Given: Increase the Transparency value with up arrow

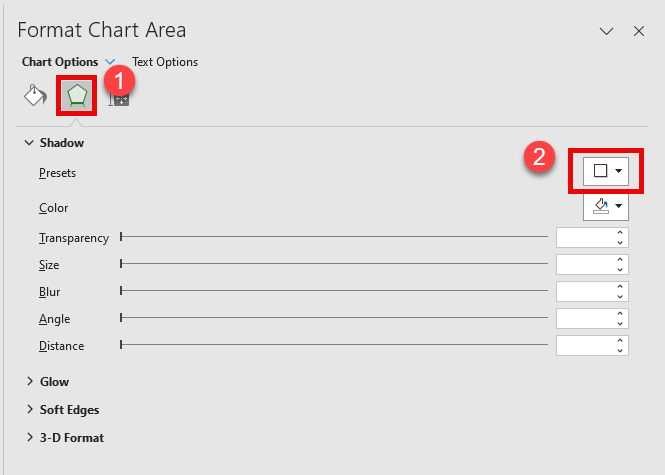Looking at the screenshot, I should (x=620, y=232).
